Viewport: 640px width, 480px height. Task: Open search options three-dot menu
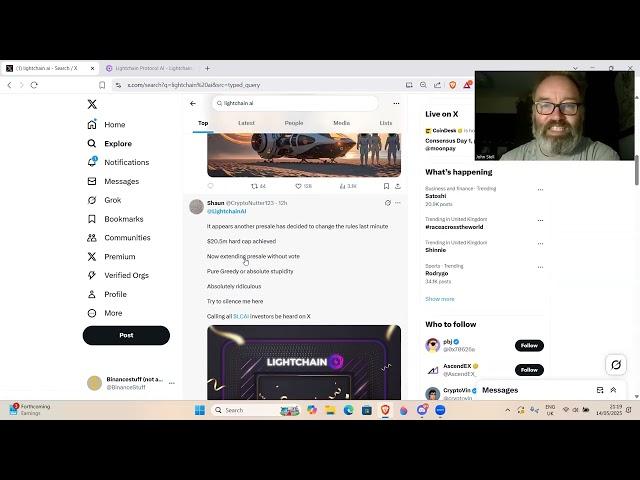(396, 103)
